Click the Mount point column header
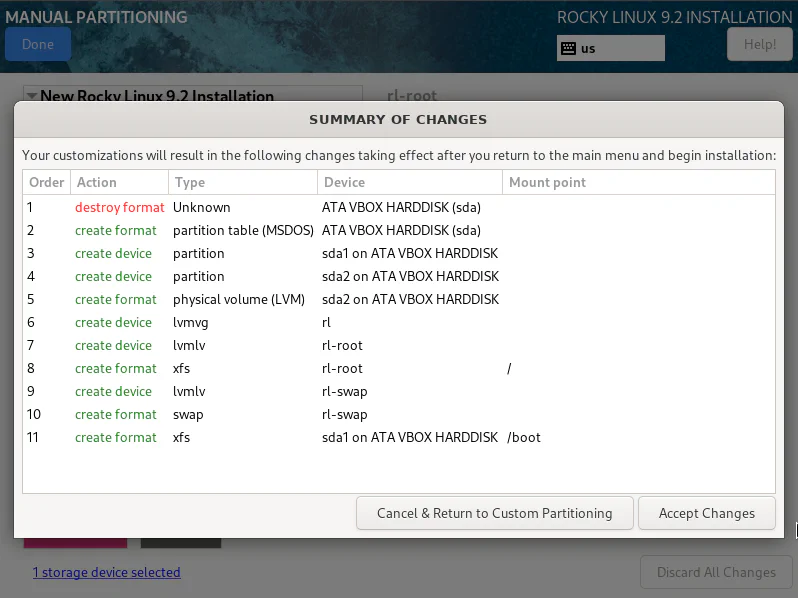This screenshot has width=798, height=598. (639, 182)
